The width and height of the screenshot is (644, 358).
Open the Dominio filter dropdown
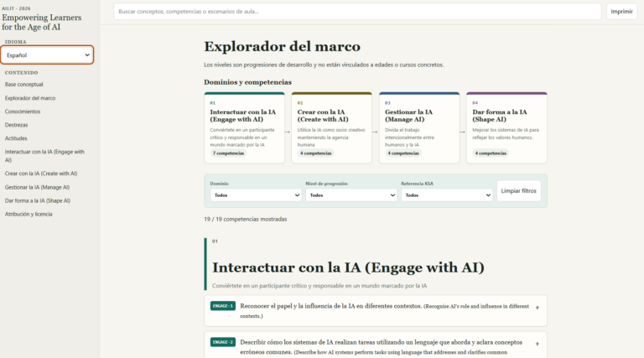256,195
